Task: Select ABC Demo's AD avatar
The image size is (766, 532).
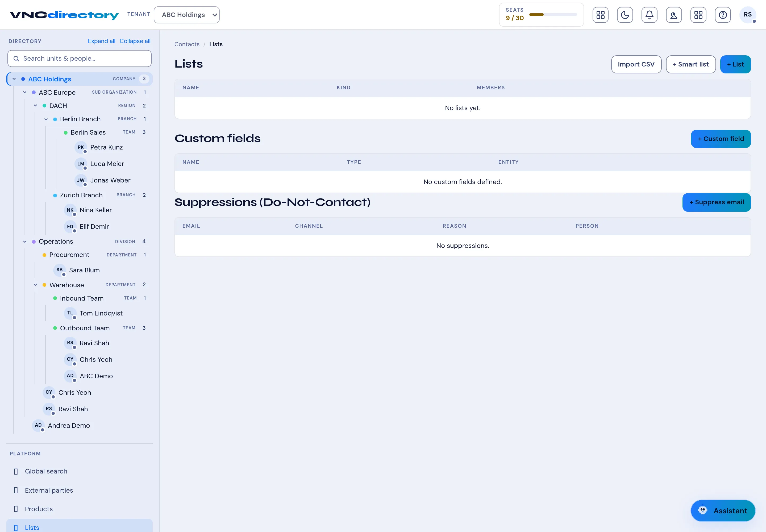Action: tap(70, 376)
